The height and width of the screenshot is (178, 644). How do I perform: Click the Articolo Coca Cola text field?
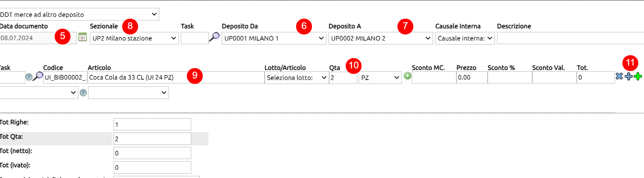pos(176,78)
